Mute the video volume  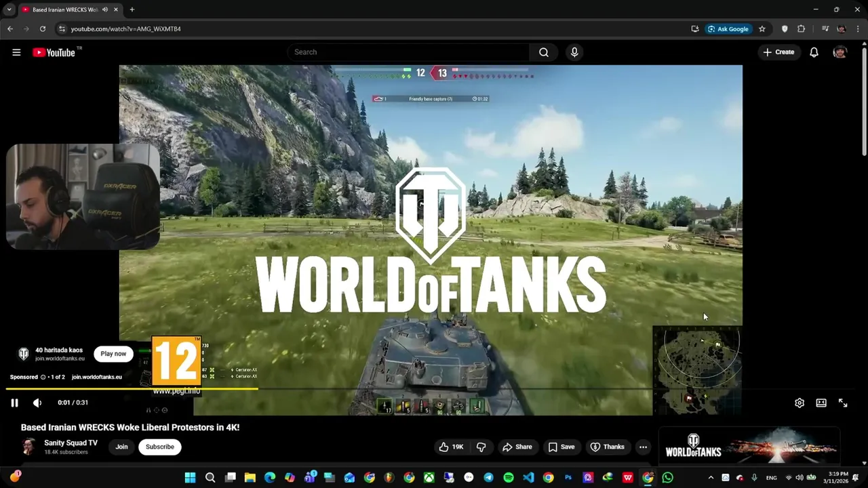click(37, 403)
